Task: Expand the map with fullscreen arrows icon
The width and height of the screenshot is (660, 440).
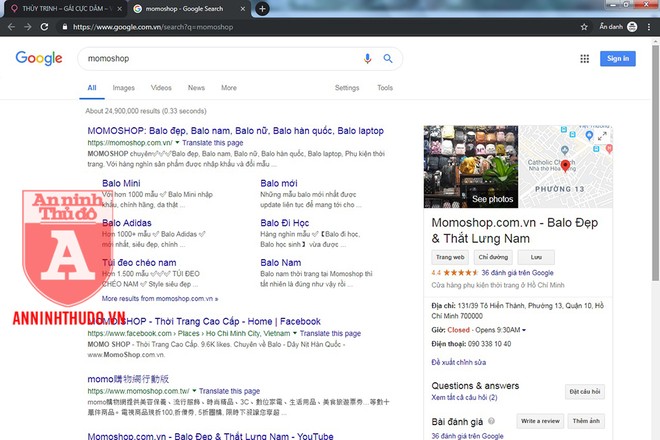Action: 602,136
